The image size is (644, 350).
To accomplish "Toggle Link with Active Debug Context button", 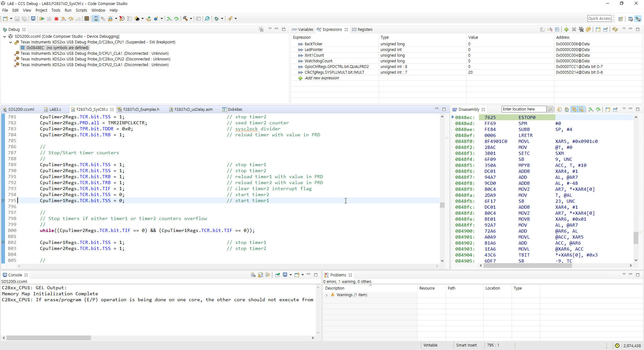I will 574,110.
